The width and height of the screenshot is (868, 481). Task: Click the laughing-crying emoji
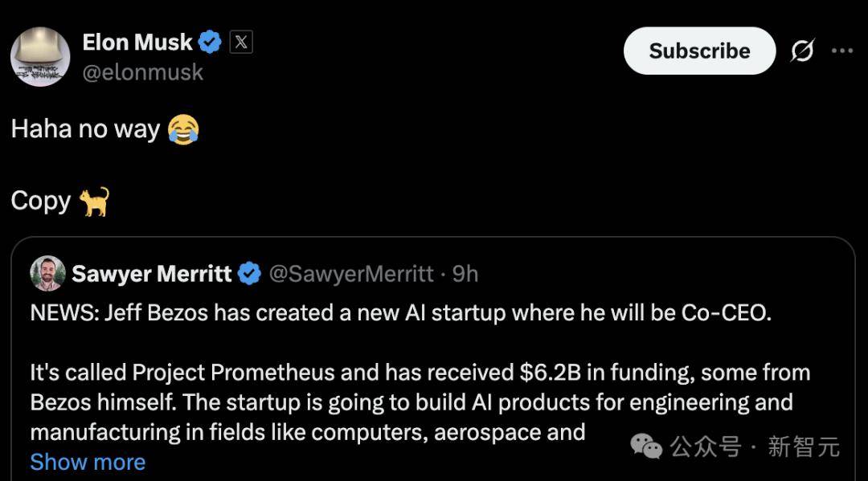pos(183,129)
